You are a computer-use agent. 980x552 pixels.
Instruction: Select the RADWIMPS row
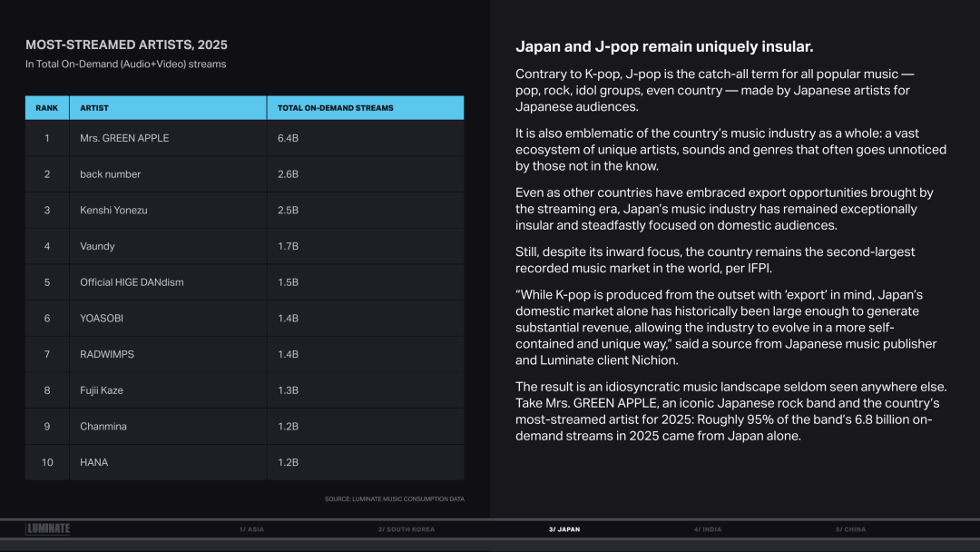point(107,354)
